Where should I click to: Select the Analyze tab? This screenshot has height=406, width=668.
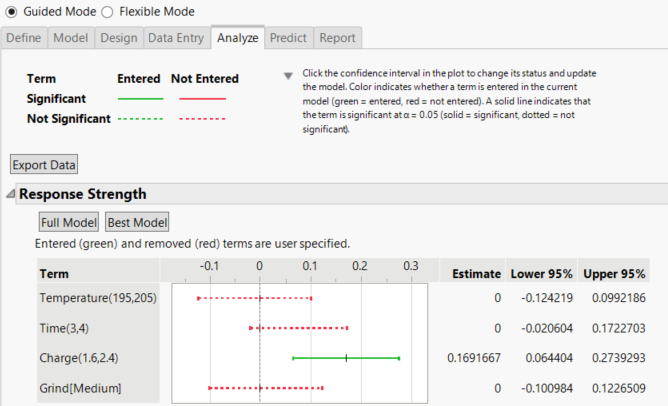pos(237,38)
